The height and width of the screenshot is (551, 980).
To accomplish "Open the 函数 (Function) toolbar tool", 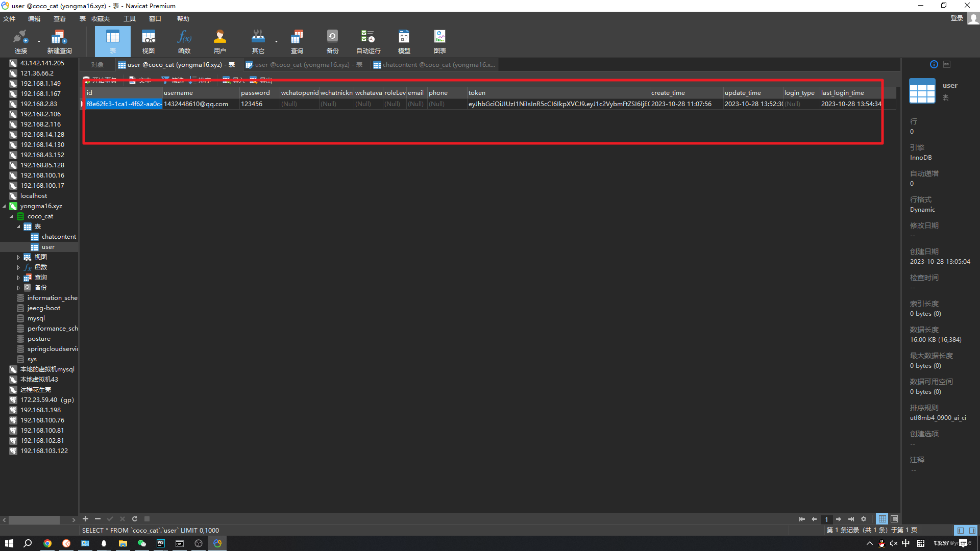I will click(x=184, y=41).
